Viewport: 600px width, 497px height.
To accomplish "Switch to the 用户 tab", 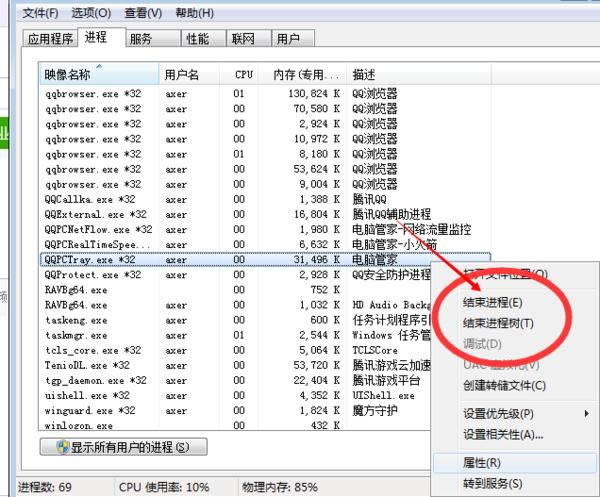I will pos(288,39).
